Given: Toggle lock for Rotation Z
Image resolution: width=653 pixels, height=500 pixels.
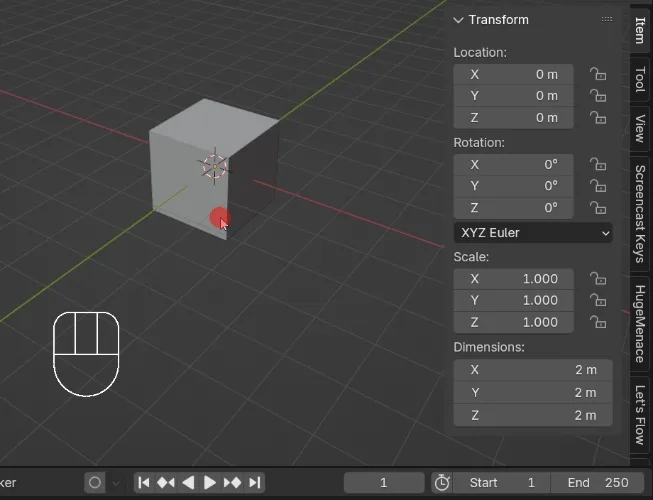Looking at the screenshot, I should pyautogui.click(x=598, y=207).
